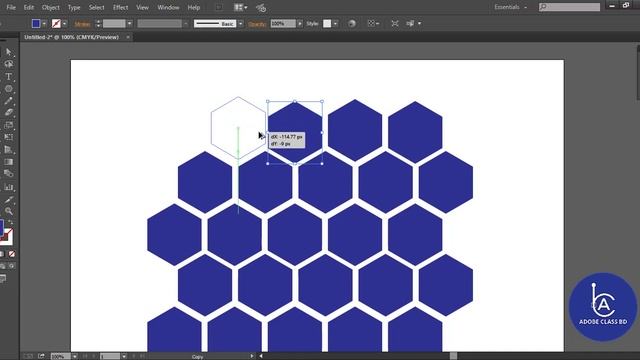Select the Column Graph tool
The height and width of the screenshot is (360, 640).
pos(9,187)
